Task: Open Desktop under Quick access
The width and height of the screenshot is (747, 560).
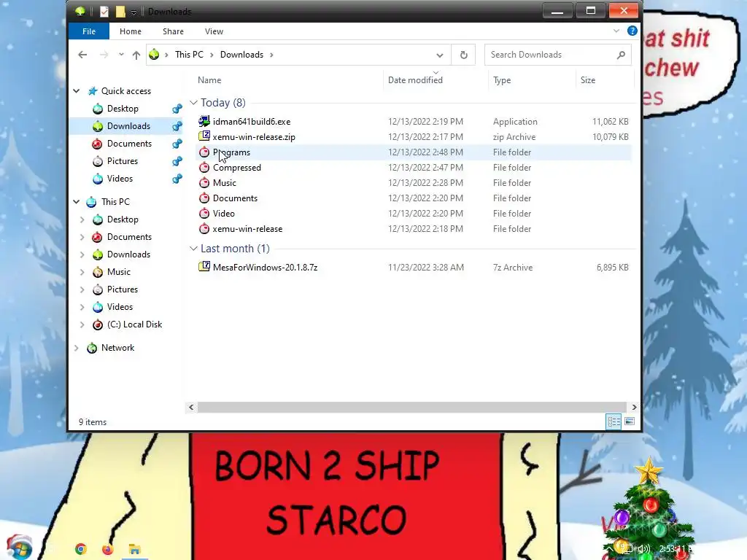Action: point(123,109)
